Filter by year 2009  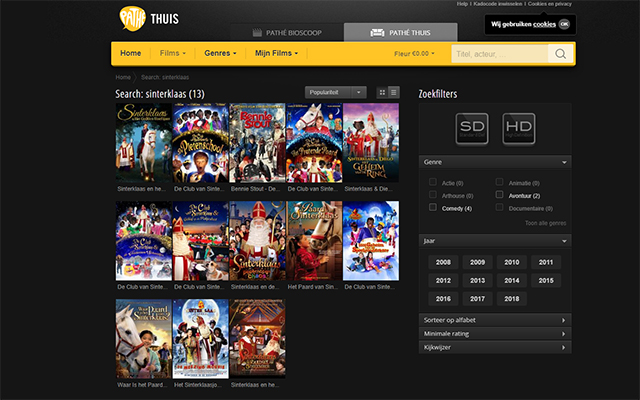[x=478, y=262]
